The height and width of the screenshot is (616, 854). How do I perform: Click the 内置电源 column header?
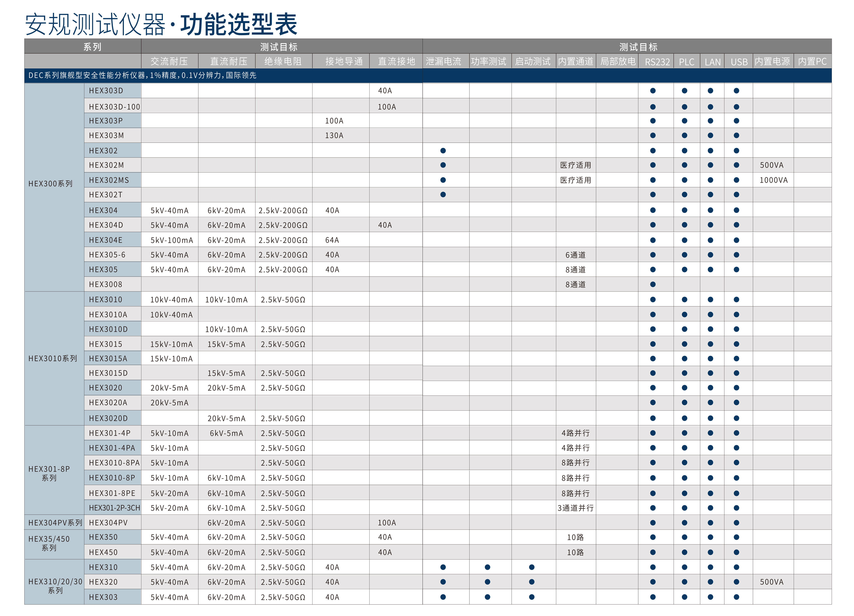click(x=773, y=61)
